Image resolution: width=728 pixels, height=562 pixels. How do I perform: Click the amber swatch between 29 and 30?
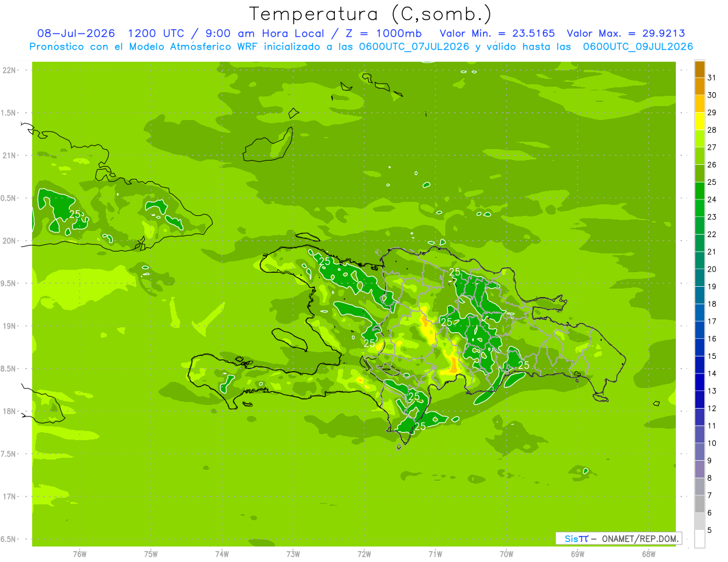coord(699,104)
